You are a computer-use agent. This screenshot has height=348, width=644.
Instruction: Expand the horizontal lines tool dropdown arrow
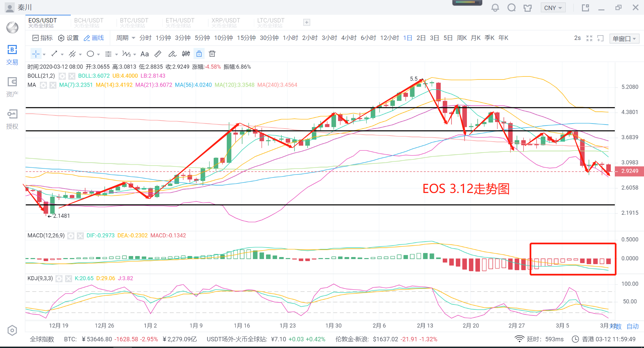[116, 54]
